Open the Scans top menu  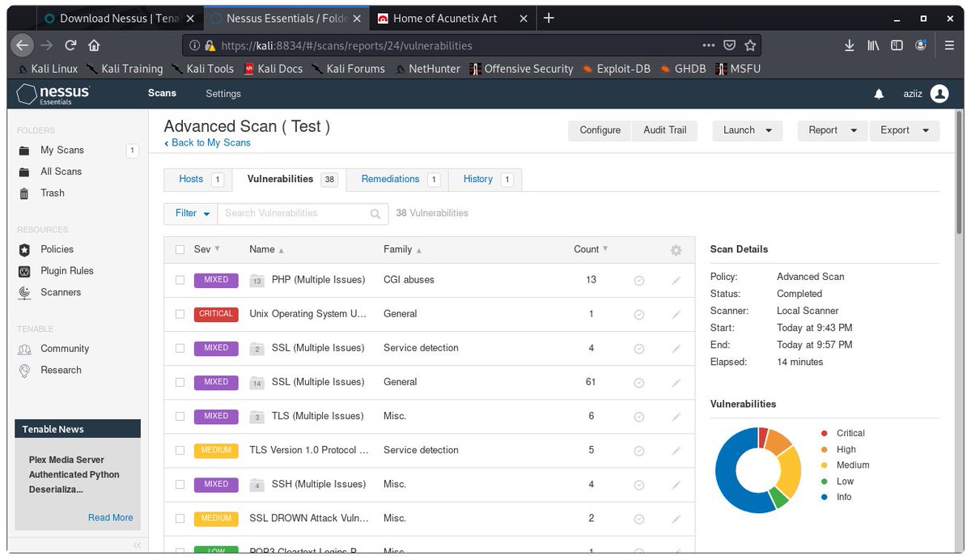pos(162,93)
